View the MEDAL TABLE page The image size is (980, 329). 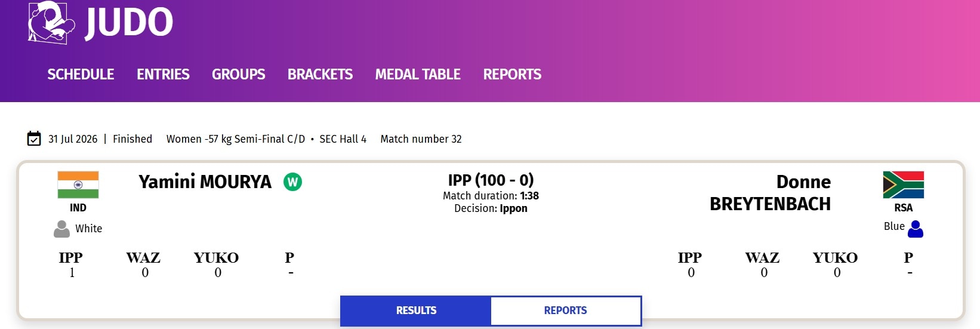point(418,75)
